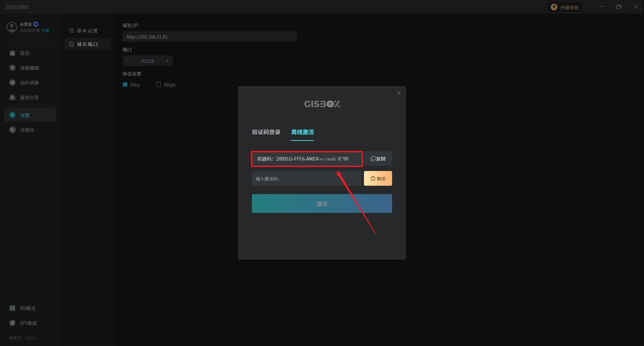Screen dimensions: 644x346
Task: Click the user avatar icon
Action: pyautogui.click(x=12, y=27)
